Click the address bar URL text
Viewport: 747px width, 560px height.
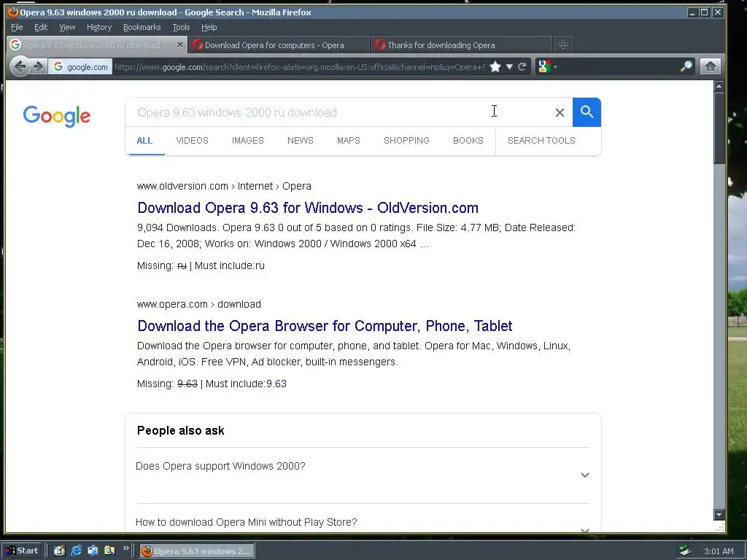tap(299, 66)
